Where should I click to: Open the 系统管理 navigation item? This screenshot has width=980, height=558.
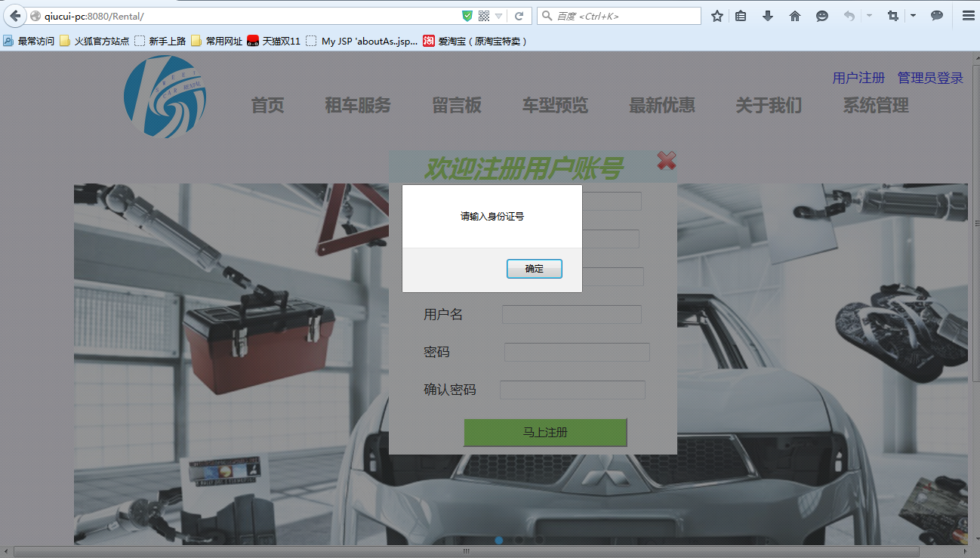click(x=876, y=106)
